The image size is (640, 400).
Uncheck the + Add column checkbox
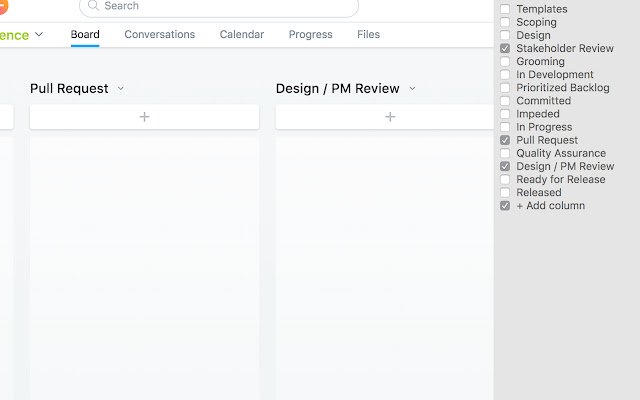click(x=505, y=205)
